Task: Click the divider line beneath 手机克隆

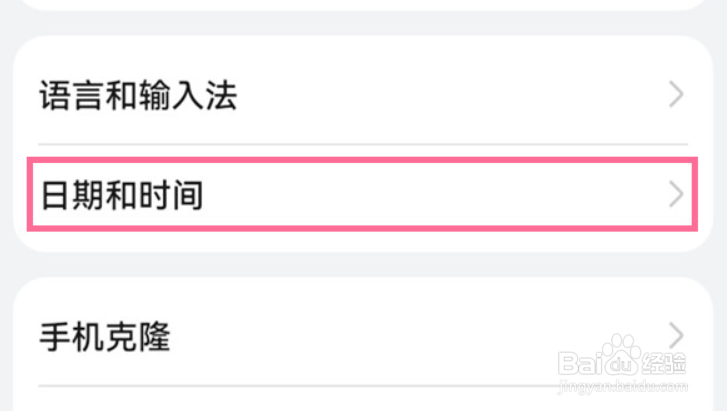Action: point(297,385)
